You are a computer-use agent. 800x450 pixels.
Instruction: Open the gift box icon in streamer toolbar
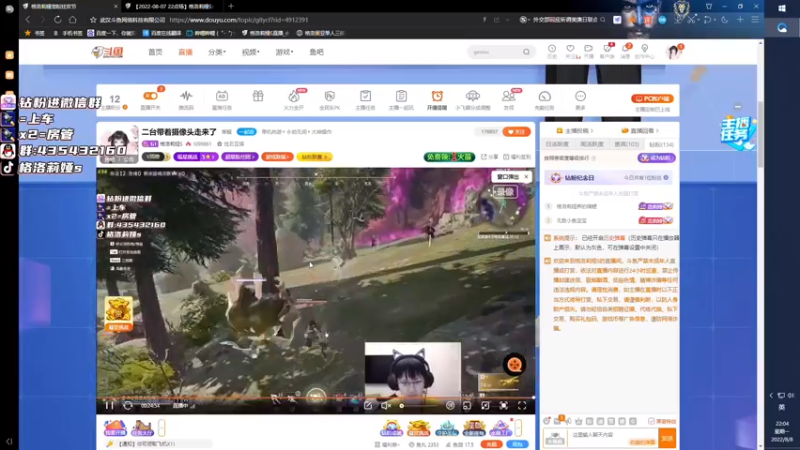258,96
